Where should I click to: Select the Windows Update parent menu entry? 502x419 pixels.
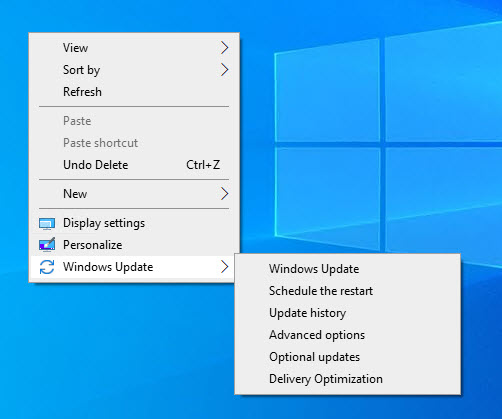pos(134,267)
